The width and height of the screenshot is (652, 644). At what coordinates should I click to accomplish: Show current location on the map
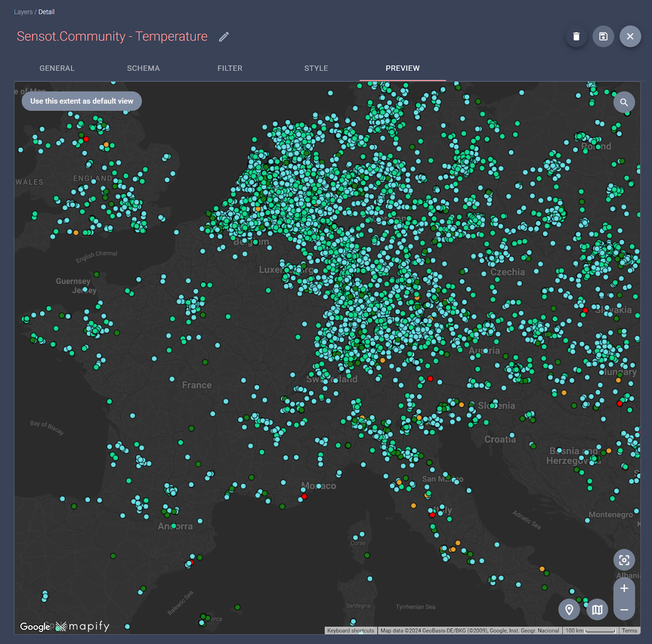[x=569, y=610]
